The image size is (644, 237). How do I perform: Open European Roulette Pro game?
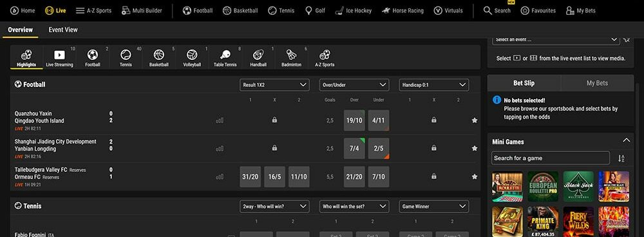click(543, 187)
